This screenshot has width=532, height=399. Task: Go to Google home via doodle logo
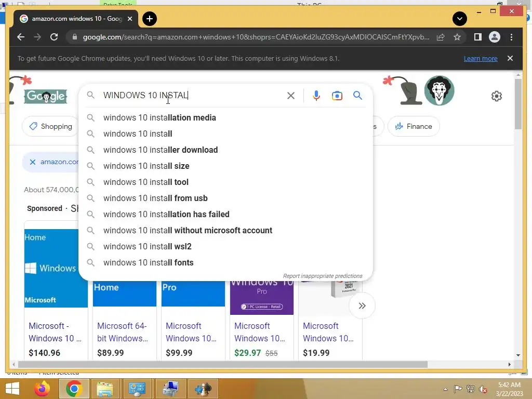[x=46, y=96]
